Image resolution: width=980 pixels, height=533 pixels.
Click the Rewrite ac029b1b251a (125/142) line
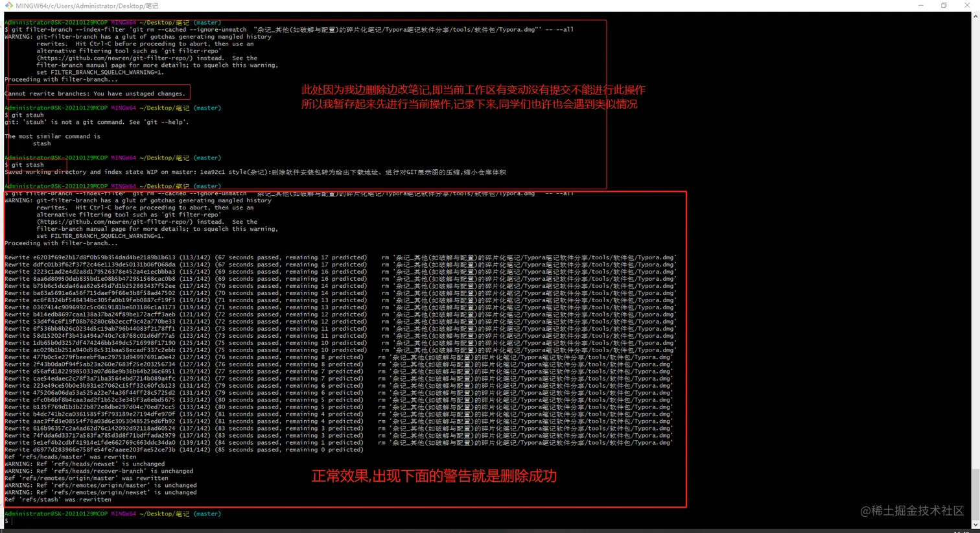pos(341,350)
